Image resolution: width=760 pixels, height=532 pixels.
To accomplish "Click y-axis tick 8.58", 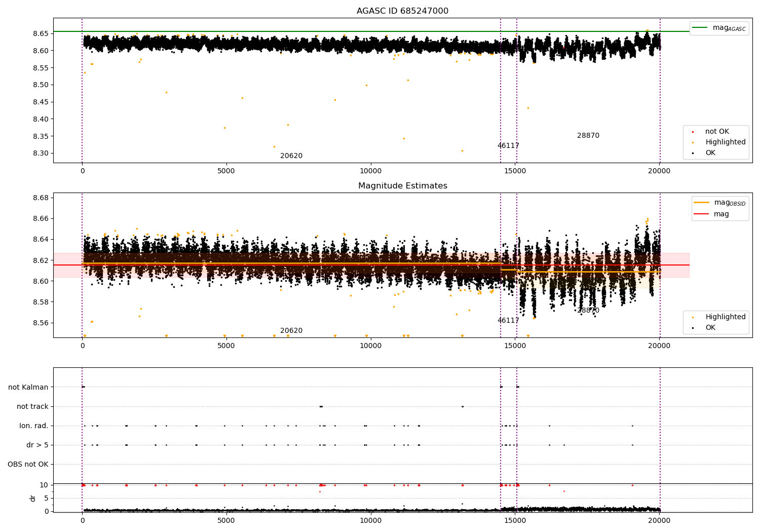I will (x=41, y=302).
